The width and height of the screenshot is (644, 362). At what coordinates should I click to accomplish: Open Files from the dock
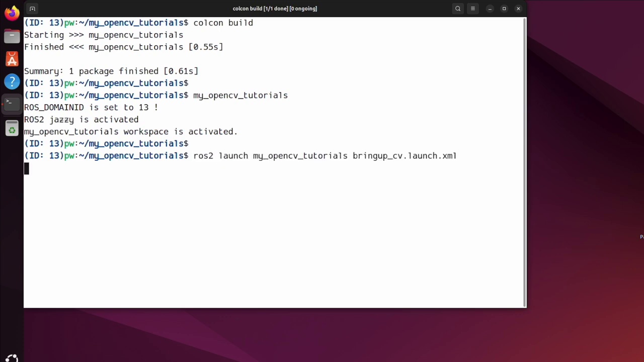pyautogui.click(x=12, y=36)
